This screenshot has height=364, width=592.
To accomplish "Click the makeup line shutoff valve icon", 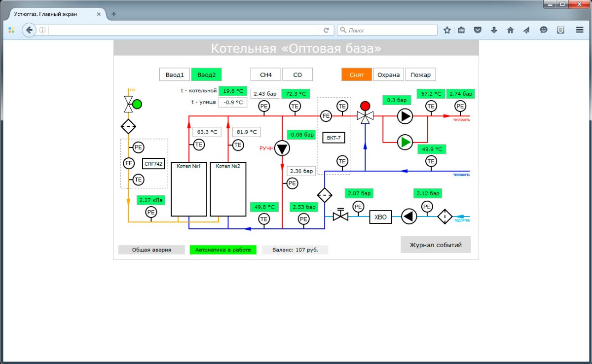I will pyautogui.click(x=340, y=216).
